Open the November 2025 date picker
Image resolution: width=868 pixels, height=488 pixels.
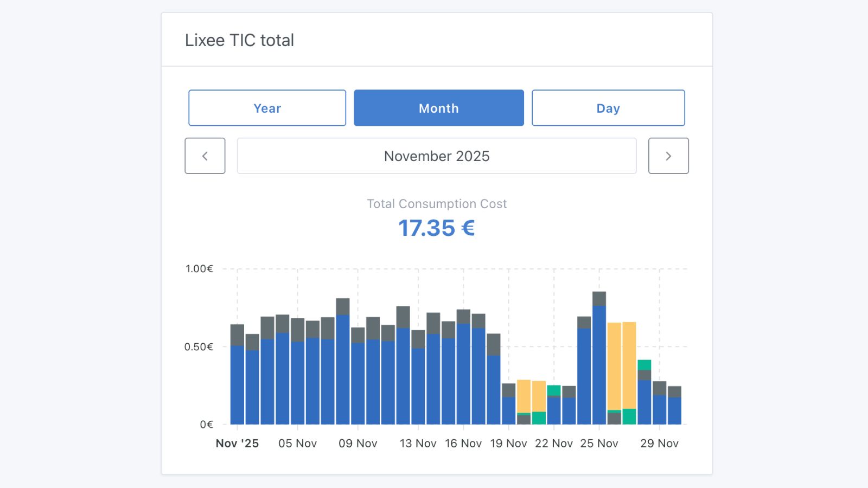[436, 156]
